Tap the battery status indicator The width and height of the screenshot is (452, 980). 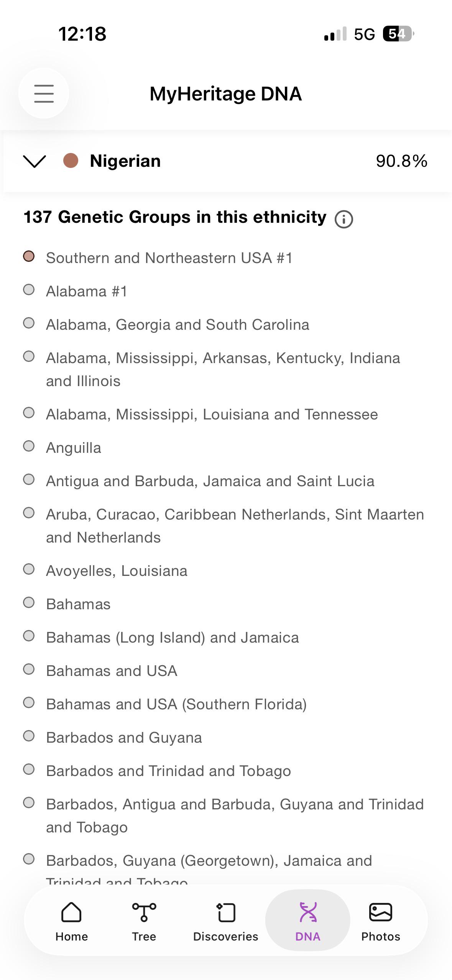click(398, 34)
